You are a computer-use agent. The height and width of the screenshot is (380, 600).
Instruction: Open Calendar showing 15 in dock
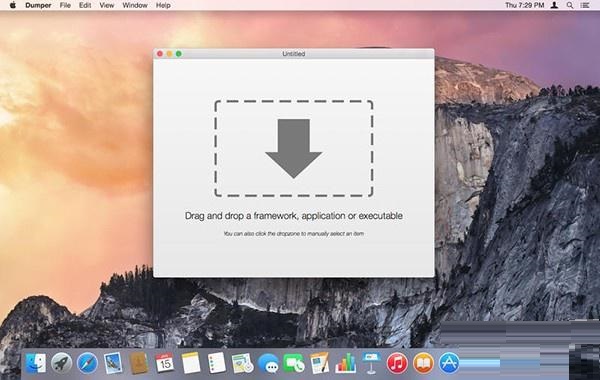point(165,363)
